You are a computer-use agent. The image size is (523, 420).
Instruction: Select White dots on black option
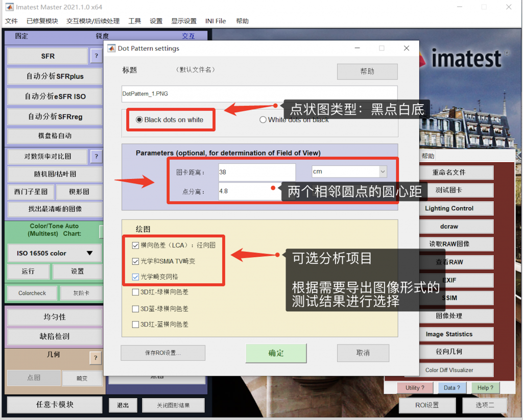263,119
